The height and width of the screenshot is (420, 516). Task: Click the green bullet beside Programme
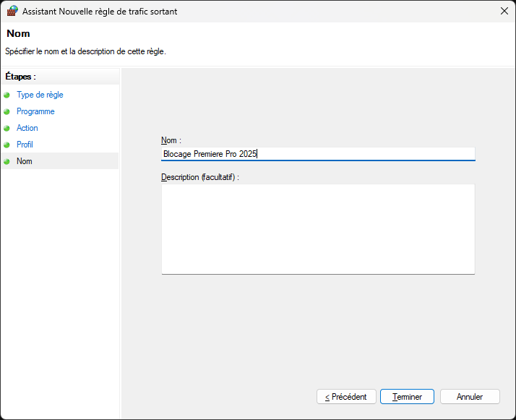pos(7,111)
